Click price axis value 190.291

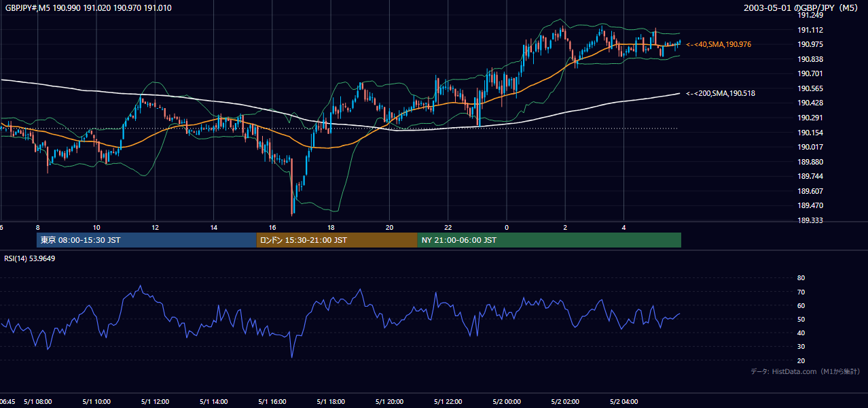[810, 118]
